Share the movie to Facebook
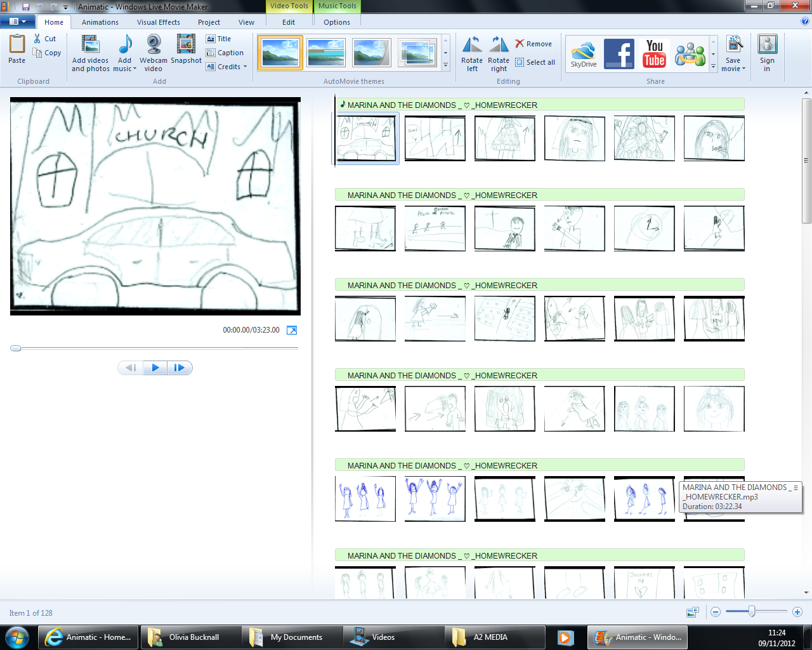 (619, 53)
